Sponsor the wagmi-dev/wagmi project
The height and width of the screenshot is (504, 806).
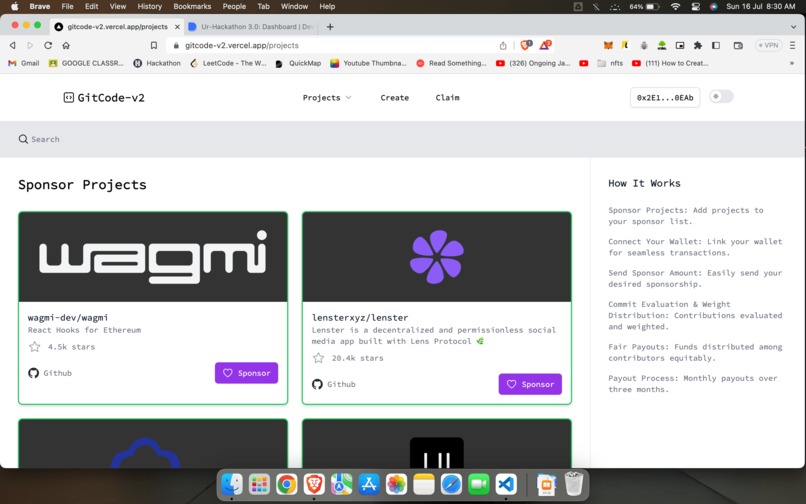tap(246, 373)
